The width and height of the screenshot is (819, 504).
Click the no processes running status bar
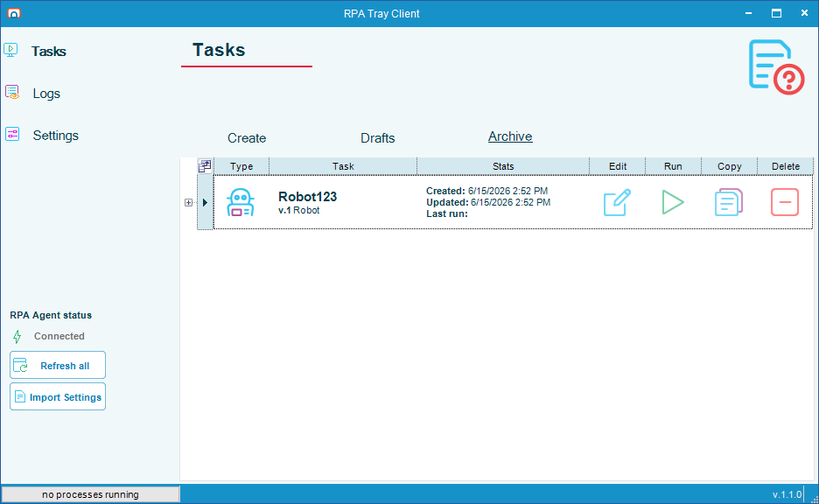point(90,494)
